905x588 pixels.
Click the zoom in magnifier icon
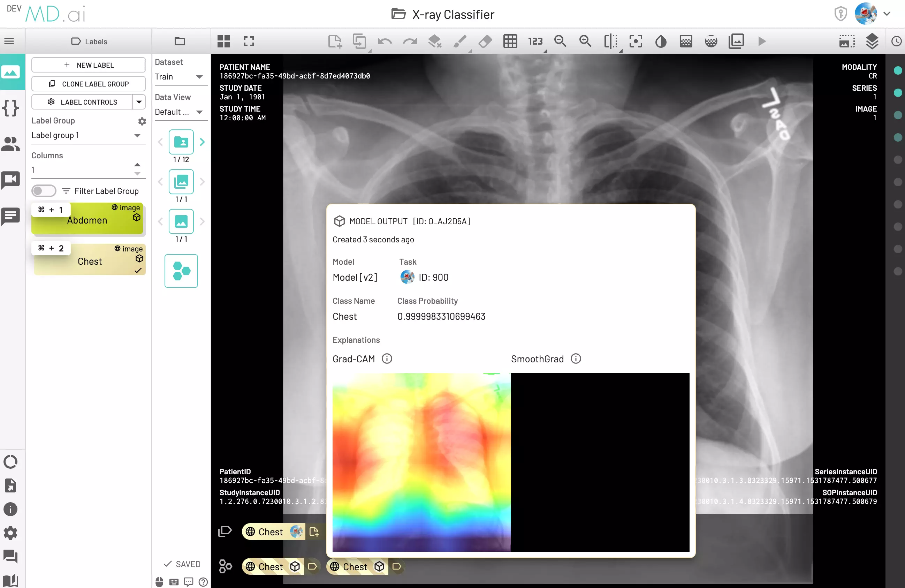pyautogui.click(x=585, y=41)
